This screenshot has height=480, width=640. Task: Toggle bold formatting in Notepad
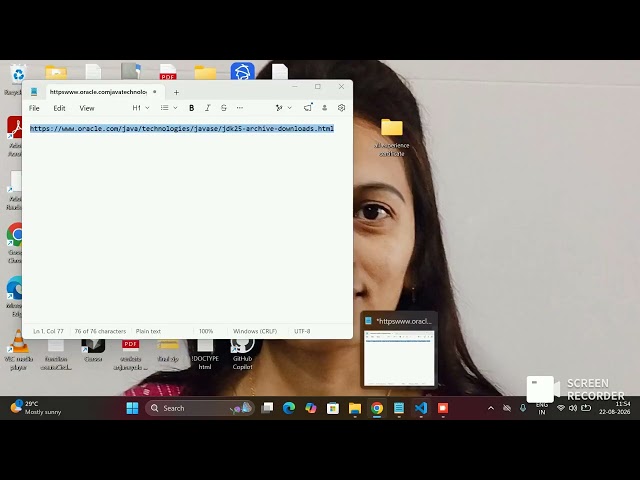tap(191, 108)
